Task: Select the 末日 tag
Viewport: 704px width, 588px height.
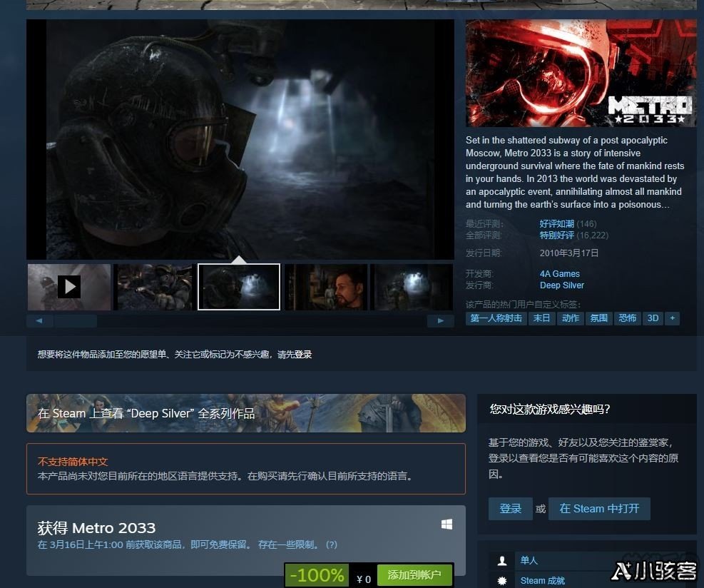Action: (541, 318)
